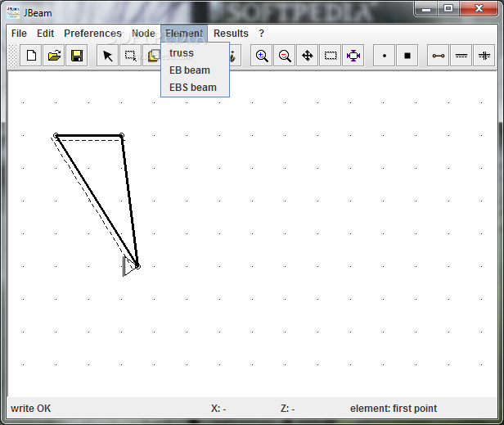Click the copy/paste icon partly behind the menu
This screenshot has height=425, width=504.
coord(152,56)
